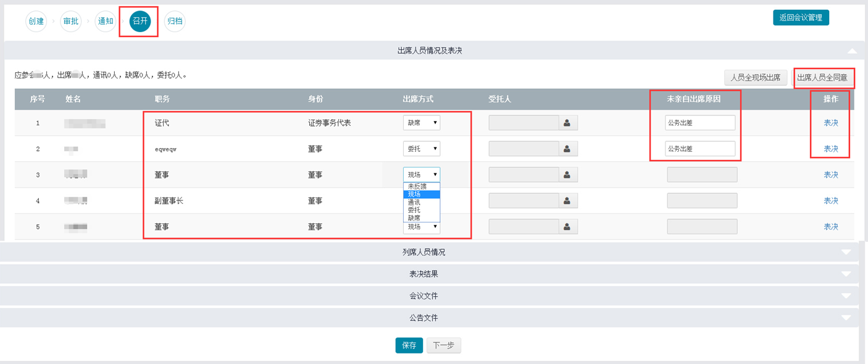
Task: Click absence reason field in row 5
Action: click(x=702, y=226)
